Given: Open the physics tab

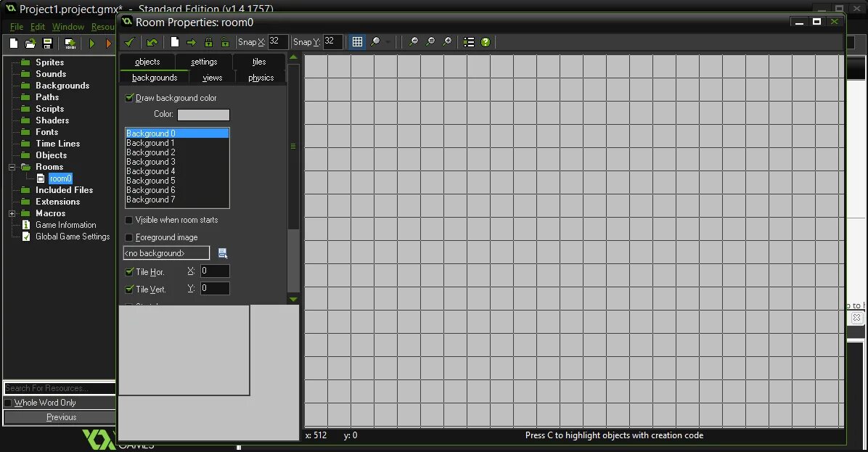Looking at the screenshot, I should click(260, 77).
